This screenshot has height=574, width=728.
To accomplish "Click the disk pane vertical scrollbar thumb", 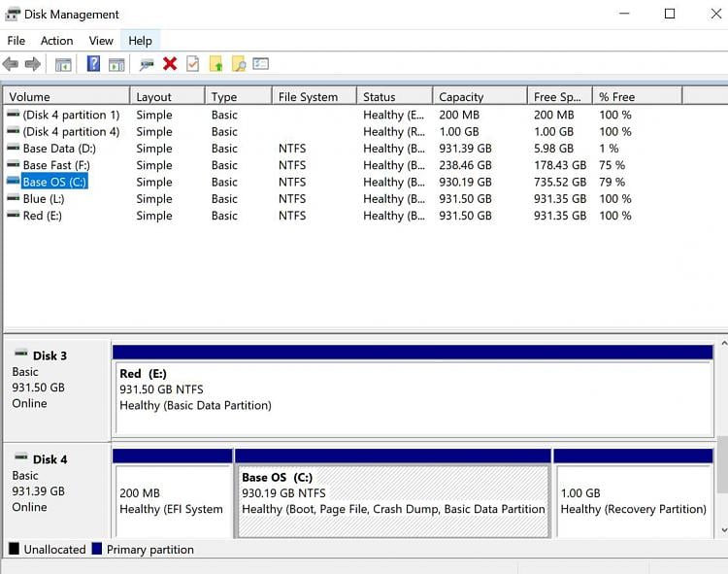I will pos(723,463).
